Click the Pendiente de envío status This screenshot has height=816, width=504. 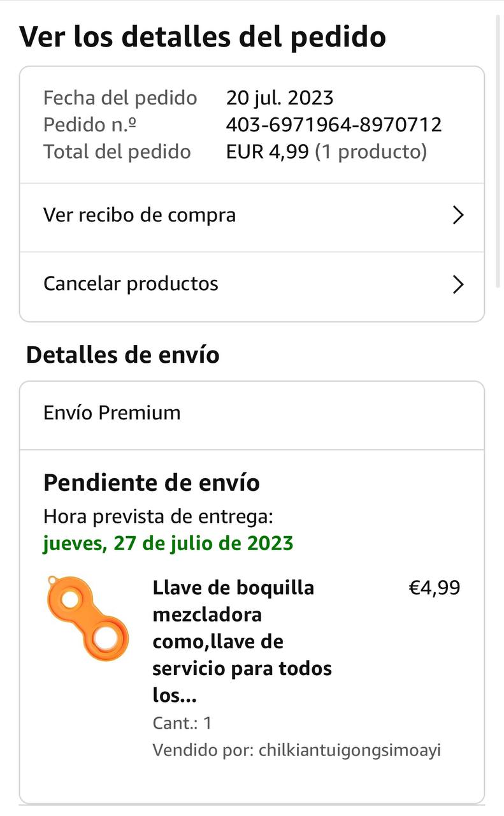click(x=152, y=483)
